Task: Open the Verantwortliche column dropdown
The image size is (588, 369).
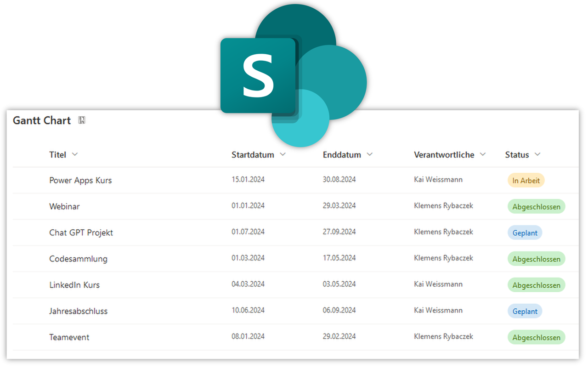Action: 483,154
